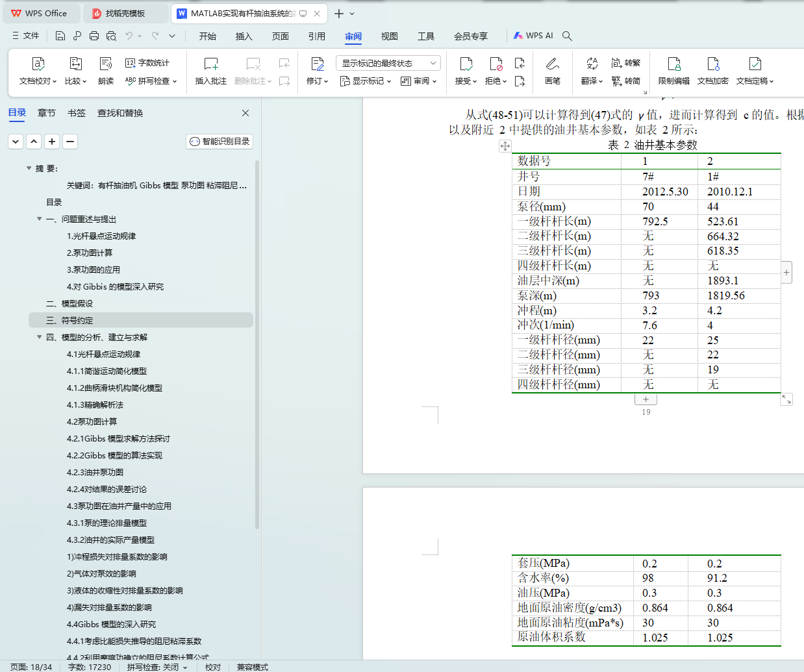Convert text with 转繁 to traditional
The height and width of the screenshot is (672, 804).
pos(626,63)
